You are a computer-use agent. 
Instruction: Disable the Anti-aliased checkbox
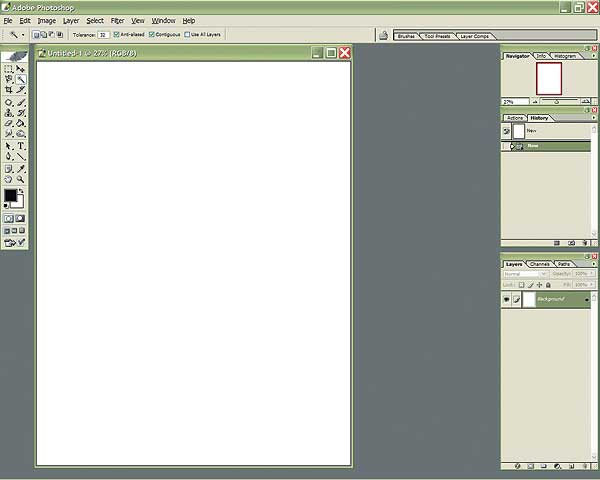tap(117, 35)
